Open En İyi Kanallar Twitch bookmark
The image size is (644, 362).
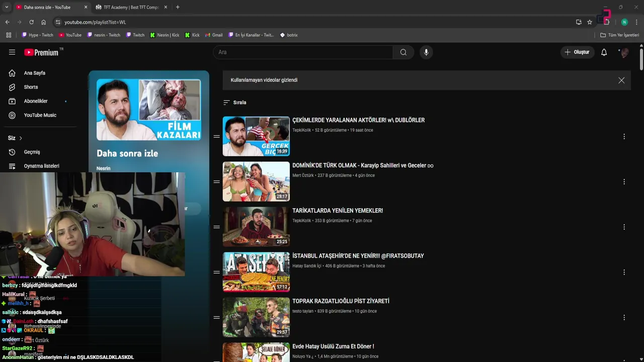(x=251, y=35)
